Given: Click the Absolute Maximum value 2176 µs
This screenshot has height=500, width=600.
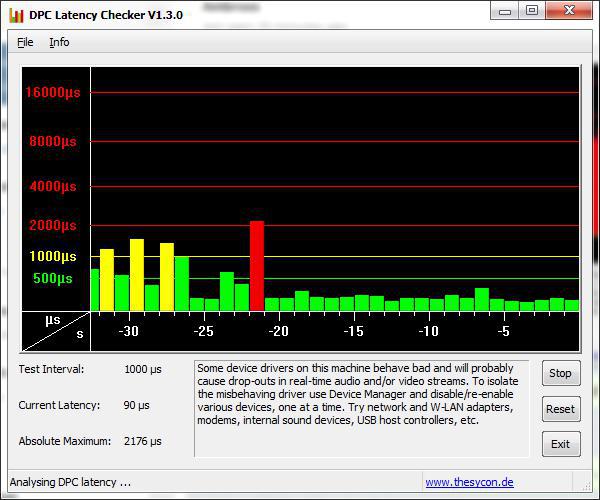Looking at the screenshot, I should tap(142, 441).
